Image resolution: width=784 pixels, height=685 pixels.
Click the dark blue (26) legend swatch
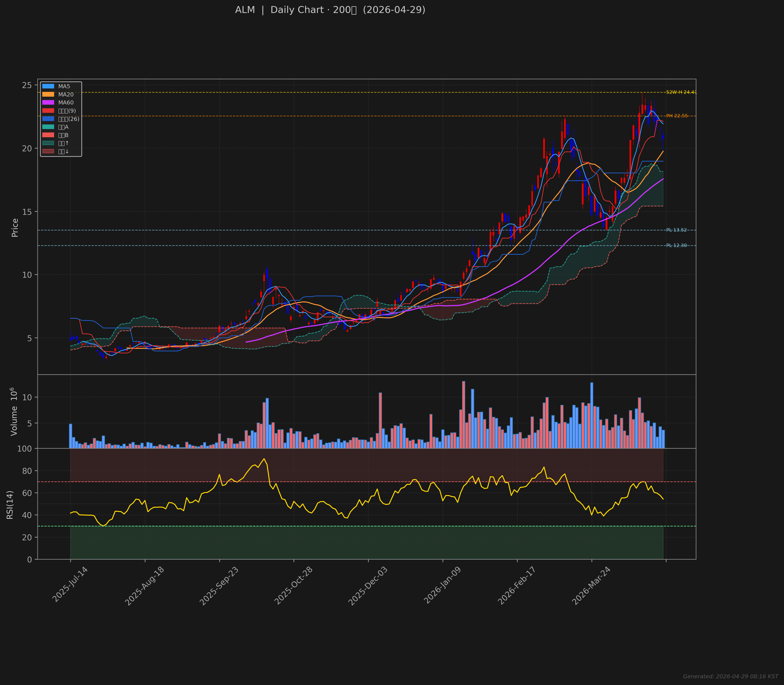(48, 119)
